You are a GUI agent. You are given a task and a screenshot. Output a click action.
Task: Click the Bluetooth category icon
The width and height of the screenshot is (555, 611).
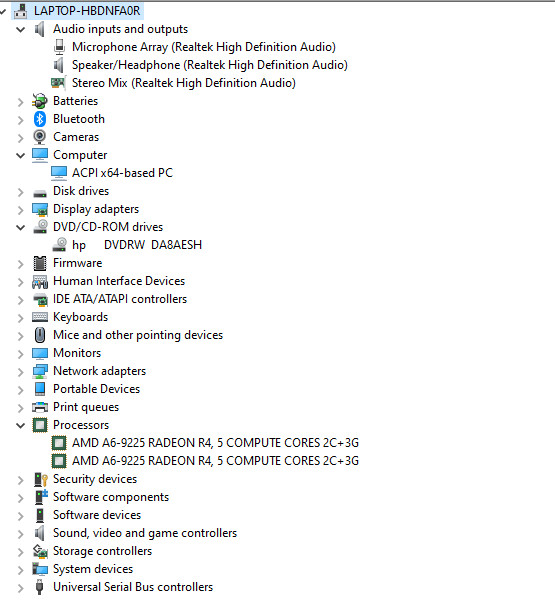(x=40, y=119)
